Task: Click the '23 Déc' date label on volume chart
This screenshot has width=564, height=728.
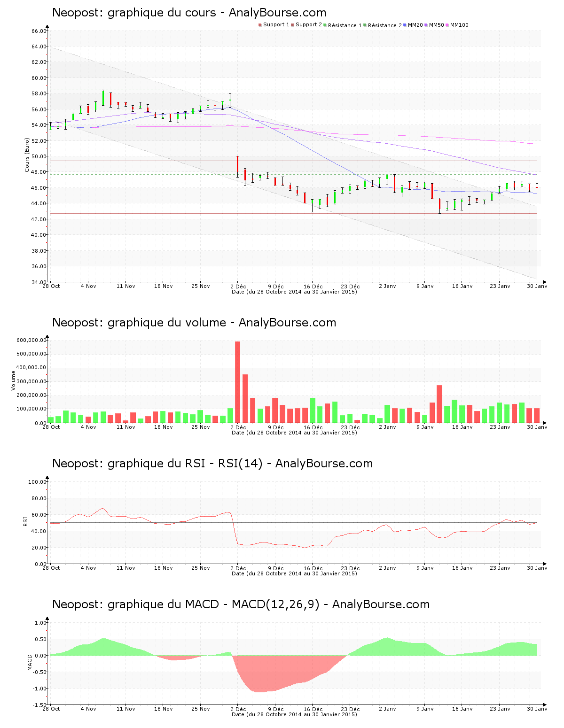Action: (x=351, y=427)
